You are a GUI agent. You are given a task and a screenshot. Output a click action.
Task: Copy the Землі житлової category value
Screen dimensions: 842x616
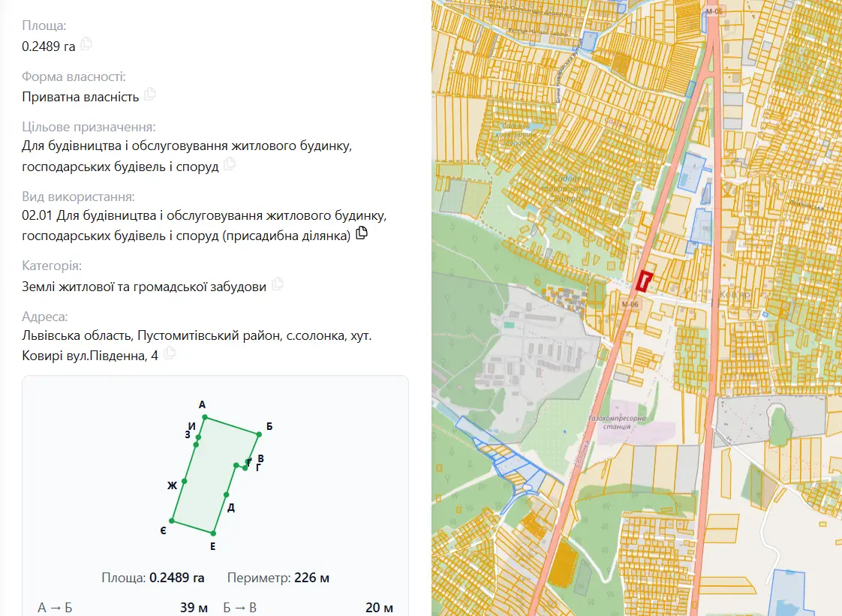point(278,284)
